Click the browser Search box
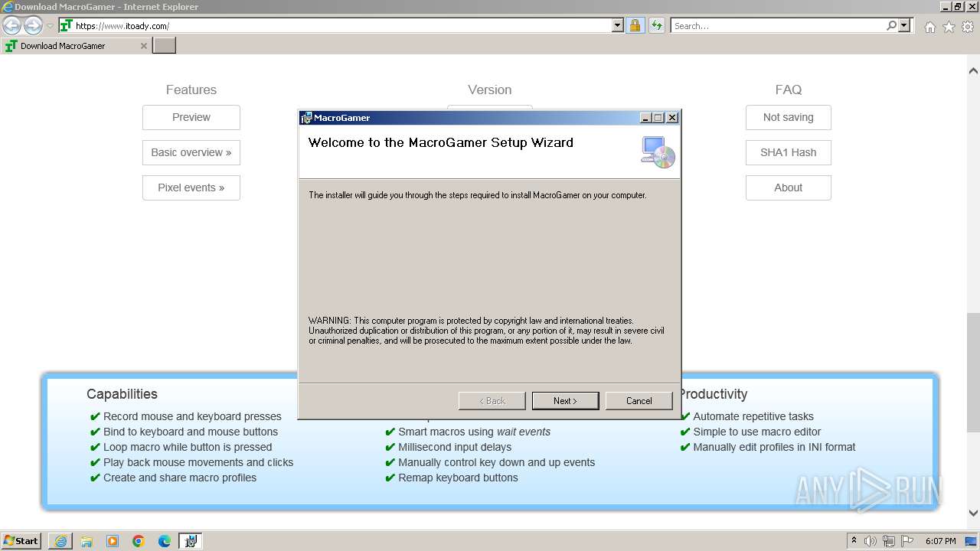980x551 pixels. 777,25
